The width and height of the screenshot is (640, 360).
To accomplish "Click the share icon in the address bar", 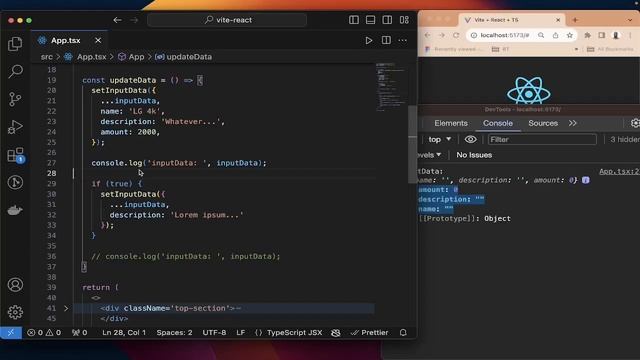I will click(x=556, y=36).
